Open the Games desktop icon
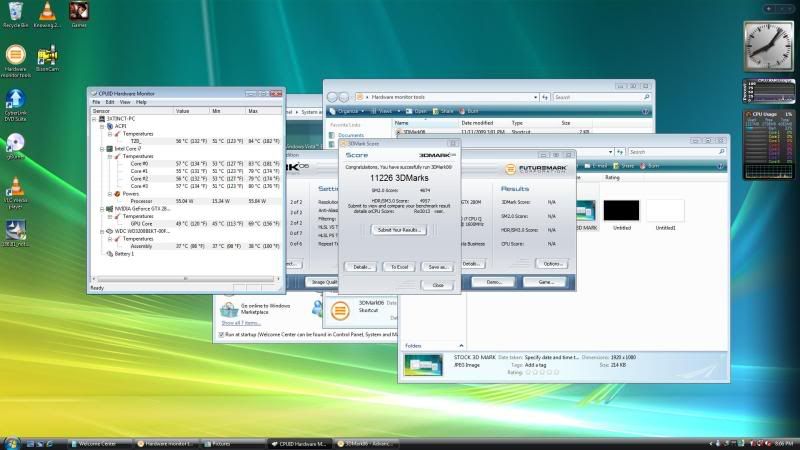 pos(79,15)
